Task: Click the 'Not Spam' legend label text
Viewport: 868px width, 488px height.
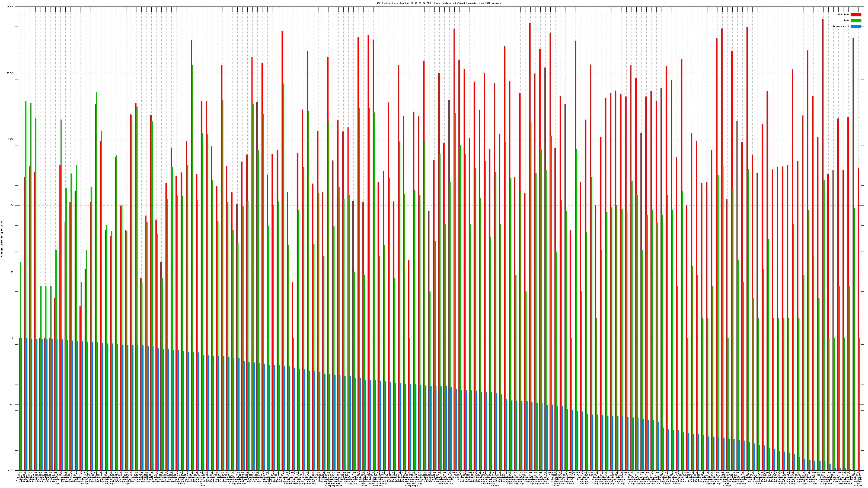Action: pos(844,14)
